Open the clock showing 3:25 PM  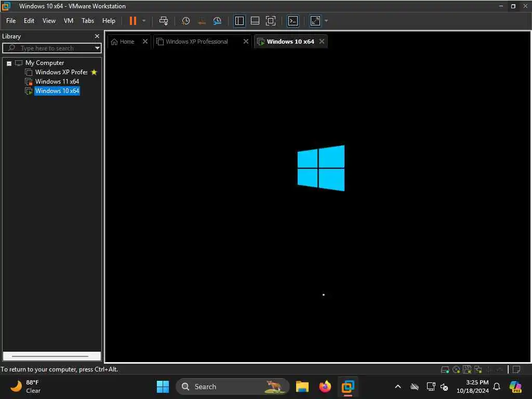tap(473, 387)
